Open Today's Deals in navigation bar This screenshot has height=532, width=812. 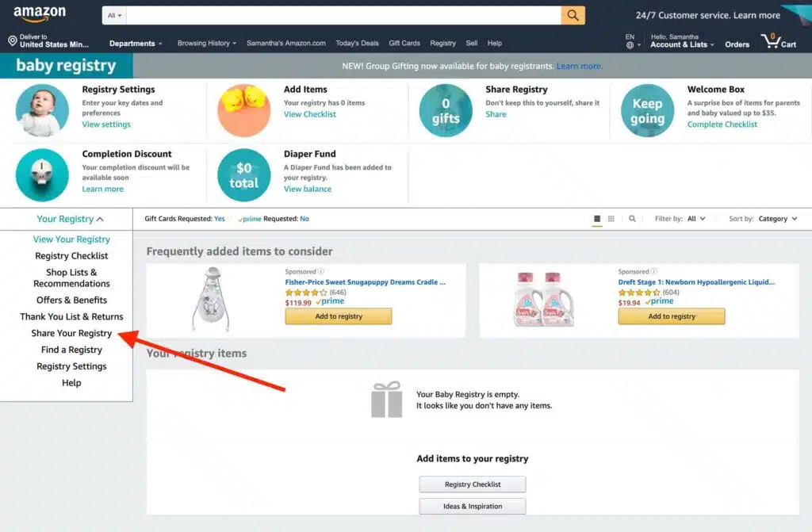pyautogui.click(x=357, y=44)
